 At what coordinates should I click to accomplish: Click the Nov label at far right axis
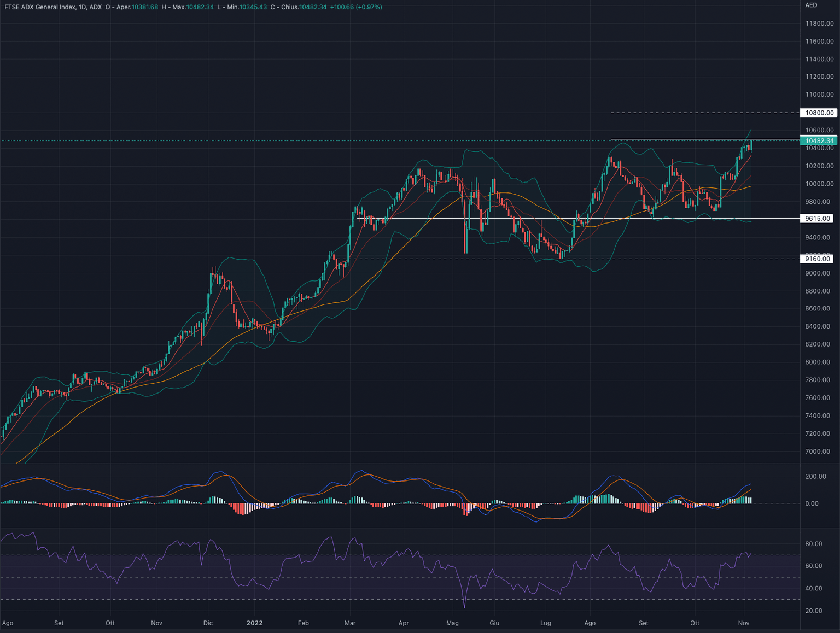[743, 623]
